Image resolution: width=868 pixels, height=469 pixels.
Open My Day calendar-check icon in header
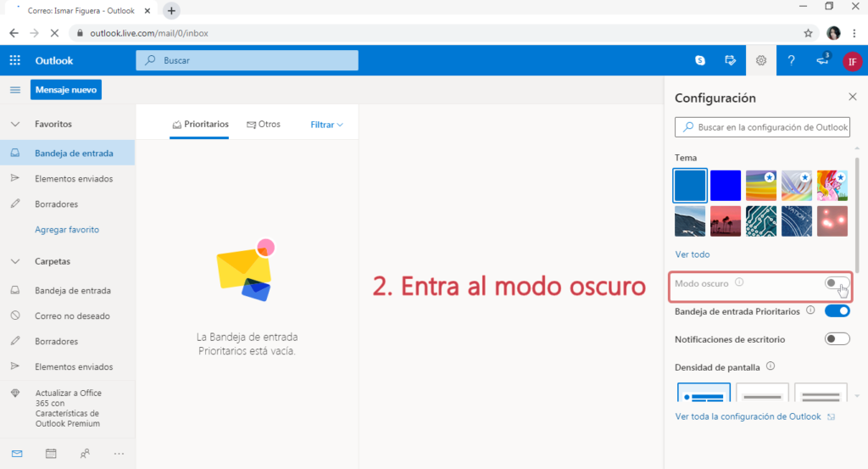click(730, 60)
